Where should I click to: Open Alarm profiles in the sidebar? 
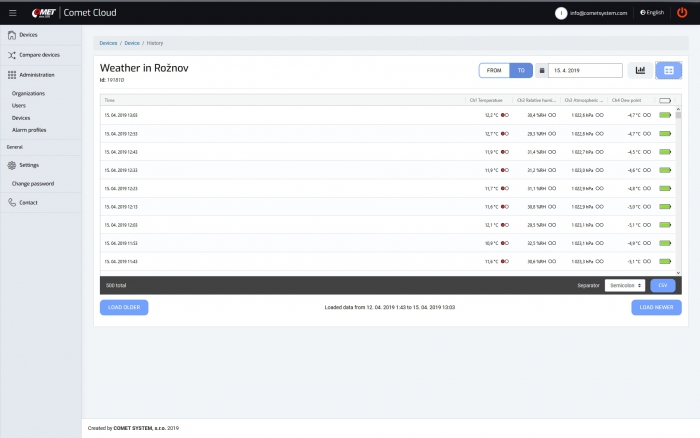coord(29,130)
